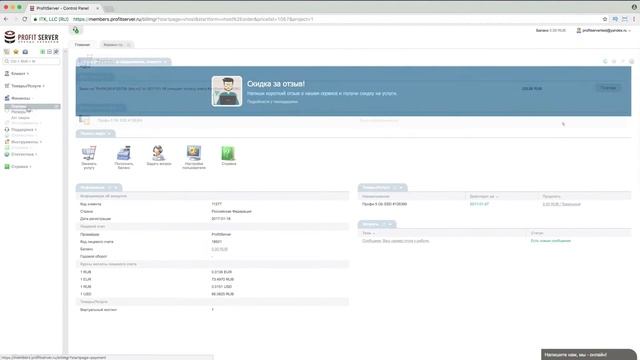Open the user email account dropdown
The image size is (640, 360).
(604, 31)
